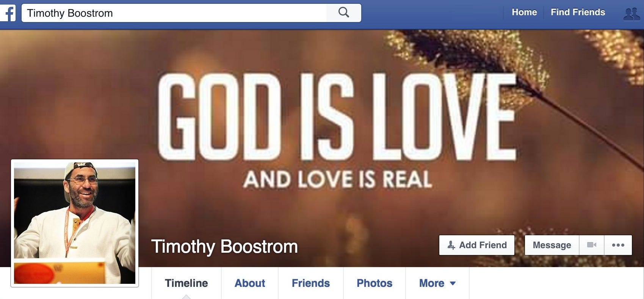
Task: Click the Timothy Boostrom profile name
Action: point(224,247)
